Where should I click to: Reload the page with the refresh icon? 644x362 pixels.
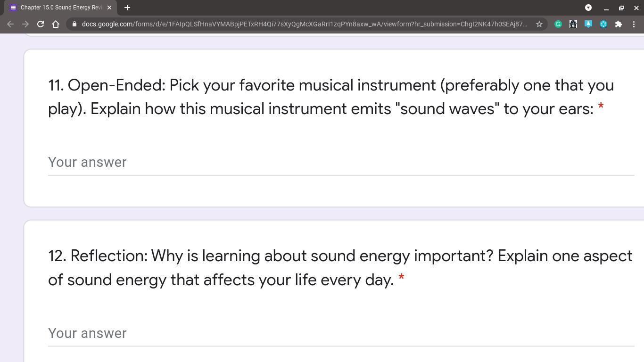click(x=41, y=24)
